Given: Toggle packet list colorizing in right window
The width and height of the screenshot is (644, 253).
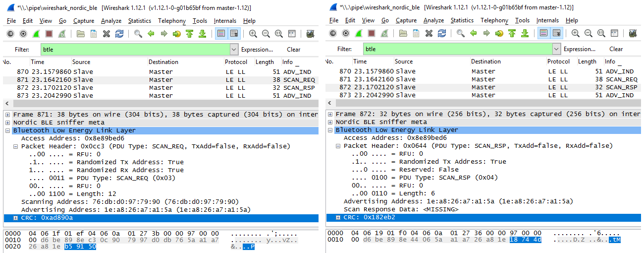Looking at the screenshot, I should coord(543,33).
